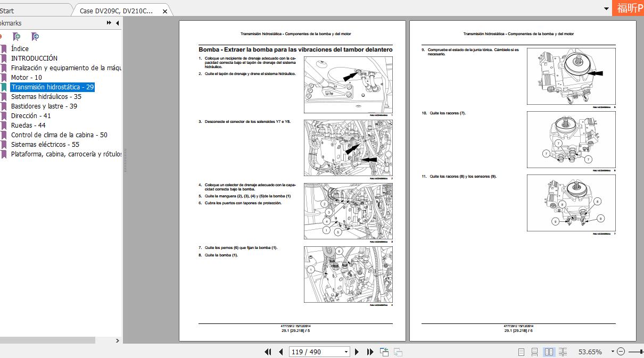Enable continuous scrolling page mode
The height and width of the screenshot is (358, 644).
click(x=535, y=352)
